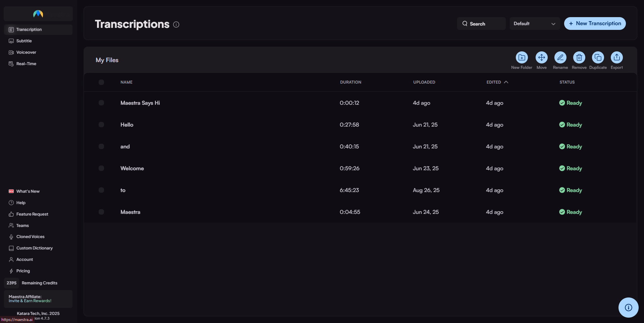644x323 pixels.
Task: Sort files by Duration column header
Action: tap(350, 82)
